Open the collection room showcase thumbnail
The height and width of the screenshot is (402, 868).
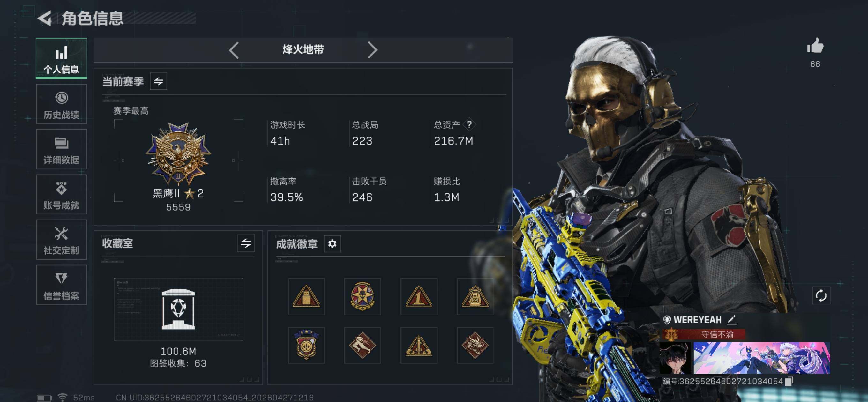[x=178, y=309]
